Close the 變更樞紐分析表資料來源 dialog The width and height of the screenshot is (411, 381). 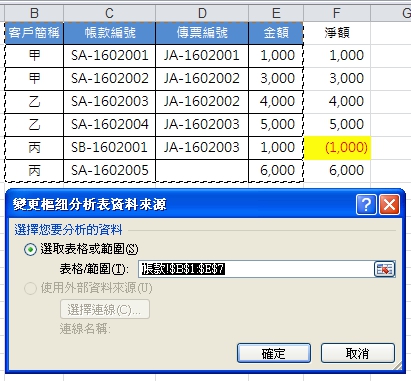tap(389, 204)
